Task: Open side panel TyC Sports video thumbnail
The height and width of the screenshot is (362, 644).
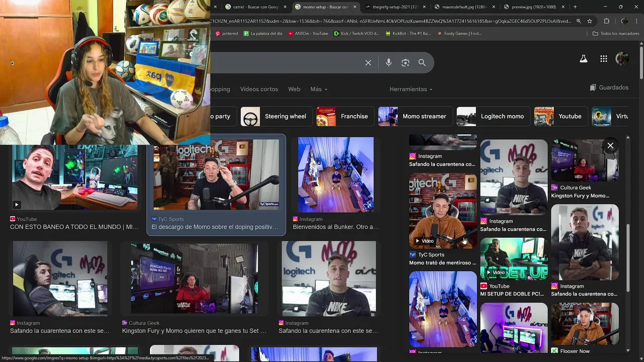Action: (443, 211)
